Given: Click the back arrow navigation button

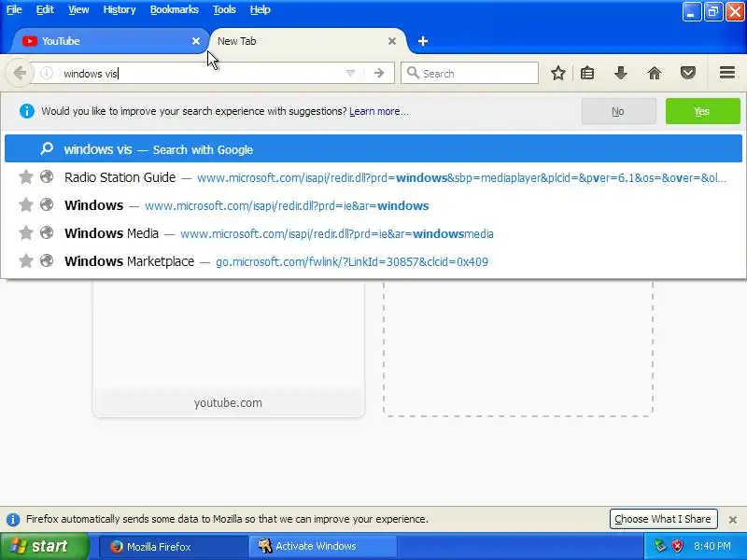Looking at the screenshot, I should pos(20,74).
